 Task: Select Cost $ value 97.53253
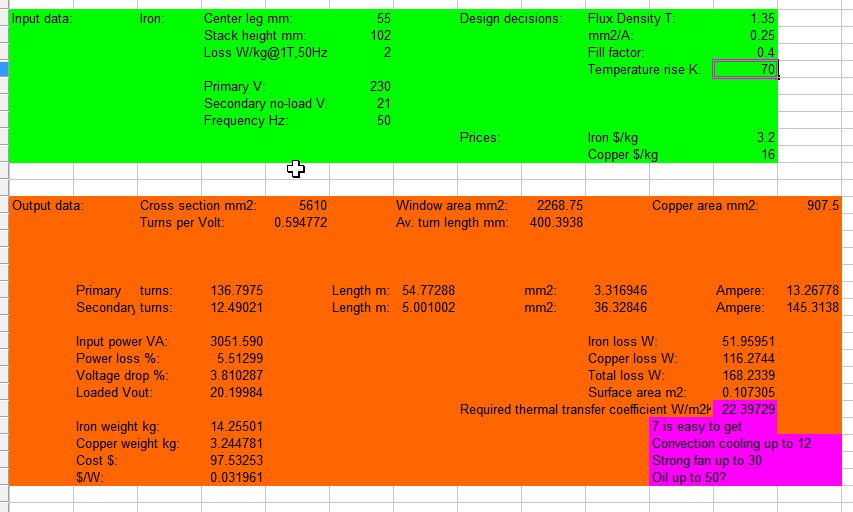point(237,460)
